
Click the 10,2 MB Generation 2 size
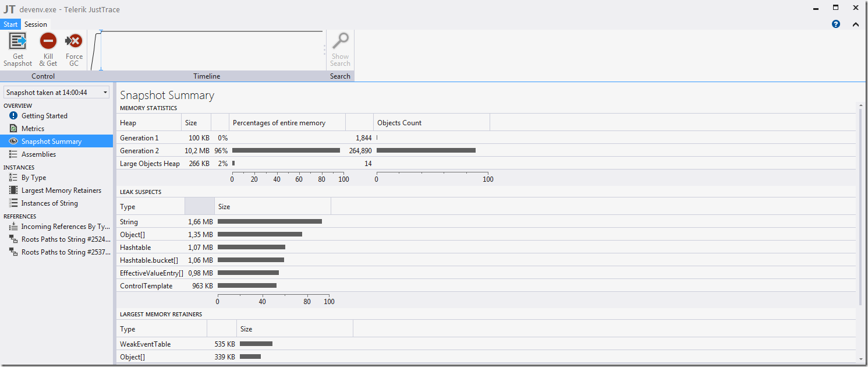coord(197,151)
